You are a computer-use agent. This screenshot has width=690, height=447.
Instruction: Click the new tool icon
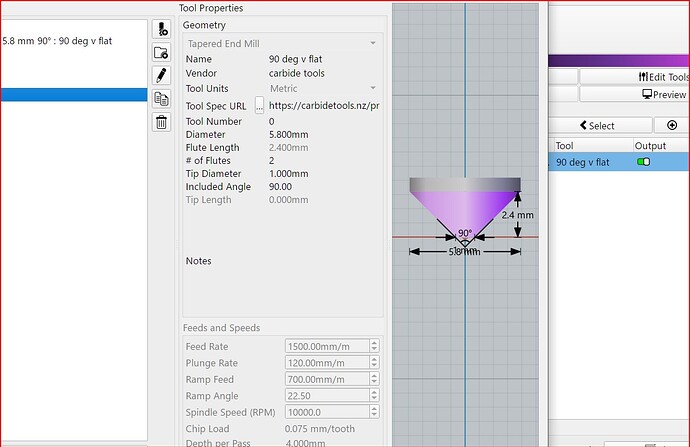click(161, 29)
